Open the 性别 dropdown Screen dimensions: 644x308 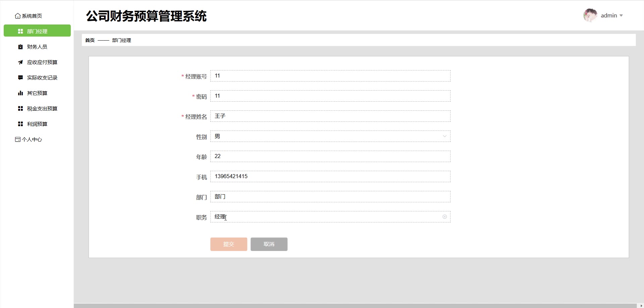(330, 136)
